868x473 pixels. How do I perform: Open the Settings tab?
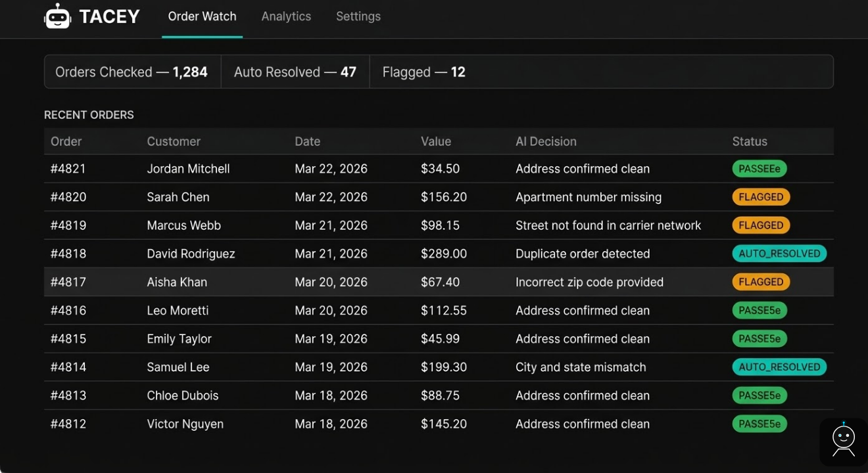358,16
